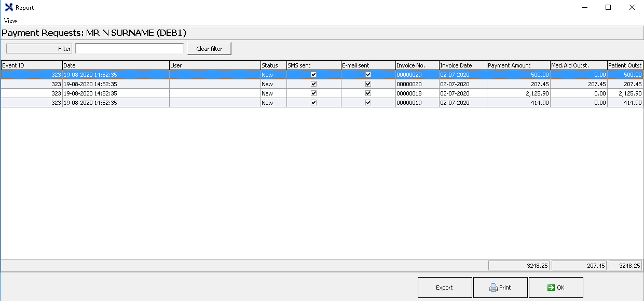The height and width of the screenshot is (301, 644).
Task: Click the printer icon on Print button
Action: pyautogui.click(x=493, y=288)
